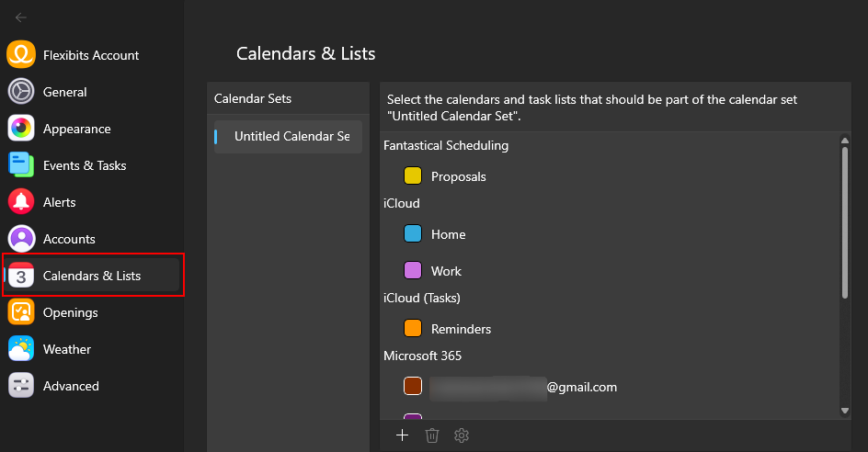This screenshot has width=868, height=452.
Task: Delete calendar set using trash icon
Action: [432, 435]
